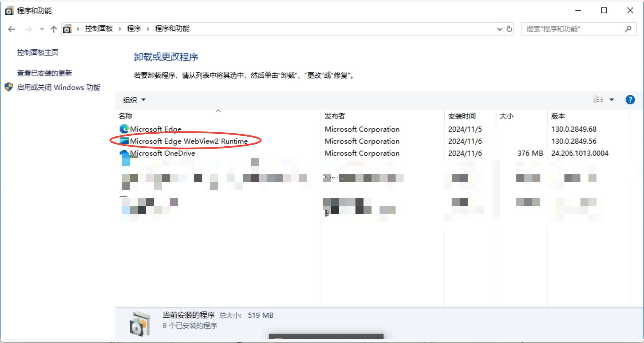Maximize the 程序和功能 window
This screenshot has height=343, width=644.
click(x=604, y=11)
